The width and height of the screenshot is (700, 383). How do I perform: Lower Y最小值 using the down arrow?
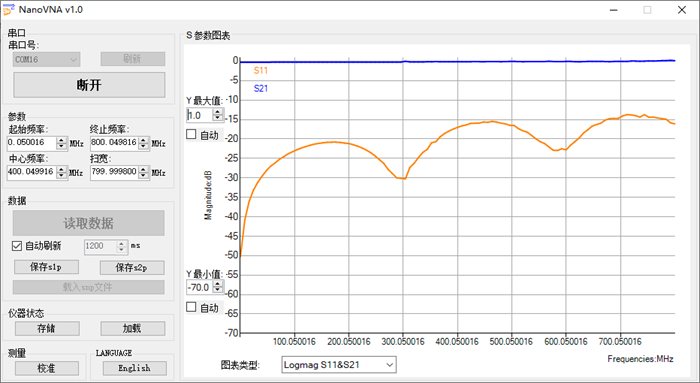pyautogui.click(x=217, y=290)
